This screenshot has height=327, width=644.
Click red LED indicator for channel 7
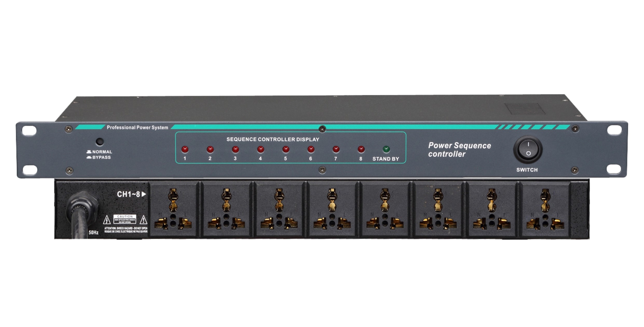336,149
